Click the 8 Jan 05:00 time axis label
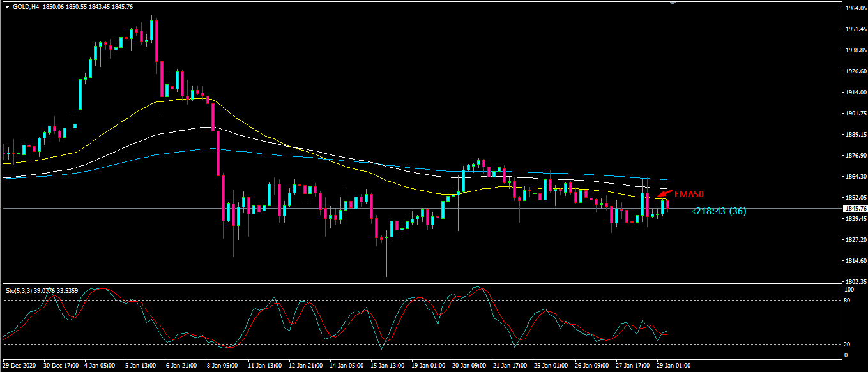868x372 pixels. click(223, 366)
